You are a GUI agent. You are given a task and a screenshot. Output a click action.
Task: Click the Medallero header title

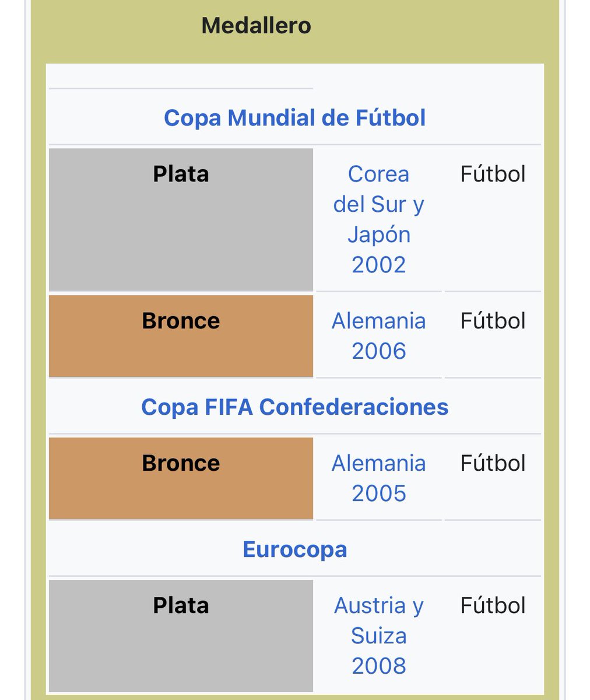pos(256,26)
